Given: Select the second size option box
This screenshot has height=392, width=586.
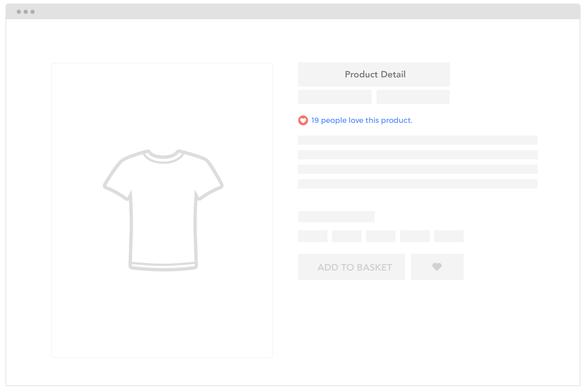Looking at the screenshot, I should (x=347, y=236).
